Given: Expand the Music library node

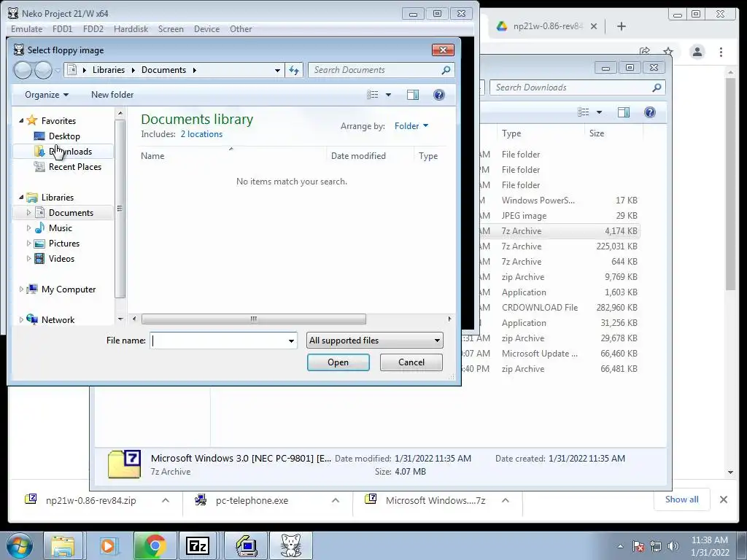Looking at the screenshot, I should 28,228.
